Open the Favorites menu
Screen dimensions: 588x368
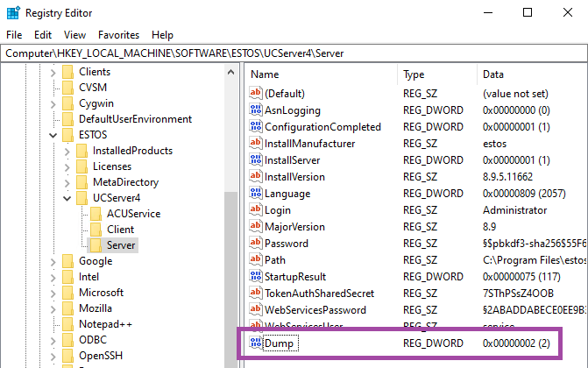pyautogui.click(x=118, y=35)
